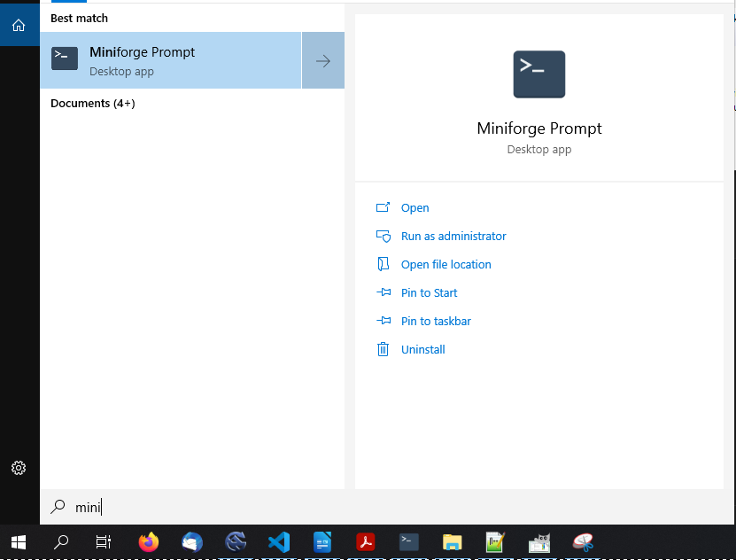Viewport: 736px width, 560px height.
Task: Open the blue globe-arrows app on taskbar
Action: pyautogui.click(x=236, y=542)
